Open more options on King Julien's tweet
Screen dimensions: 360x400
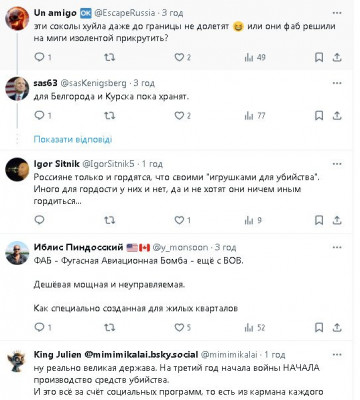pos(337,355)
